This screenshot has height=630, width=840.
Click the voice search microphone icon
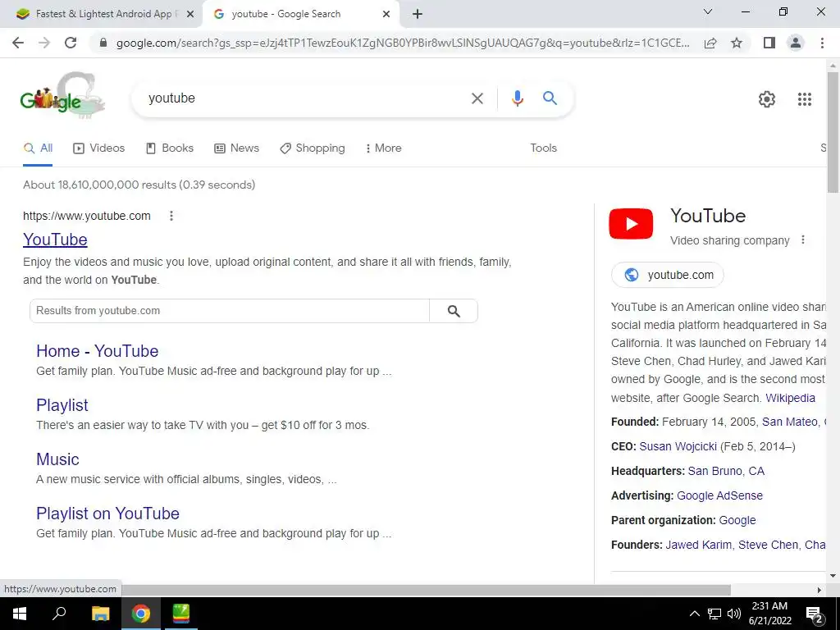point(517,98)
